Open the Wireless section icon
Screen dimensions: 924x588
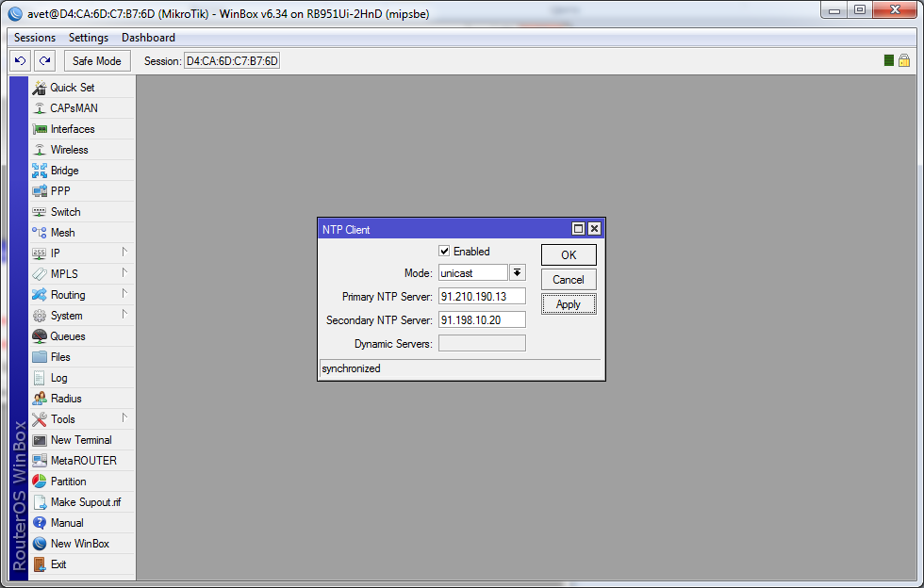[40, 150]
